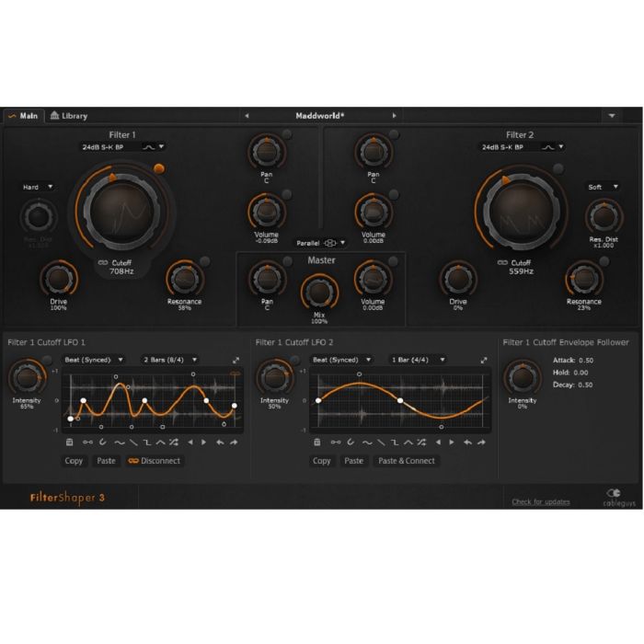This screenshot has height=644, width=644.
Task: Go to previous preset arrow
Action: tap(247, 116)
